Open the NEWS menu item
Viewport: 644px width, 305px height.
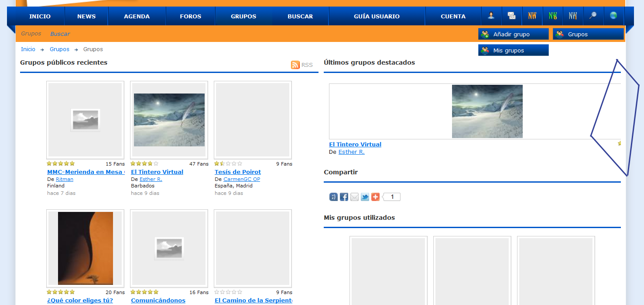86,16
